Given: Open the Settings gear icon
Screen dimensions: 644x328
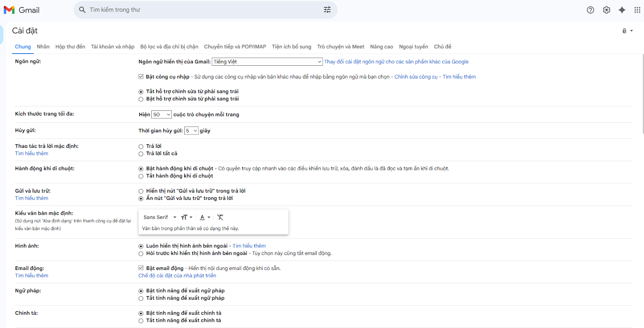Looking at the screenshot, I should pos(606,10).
